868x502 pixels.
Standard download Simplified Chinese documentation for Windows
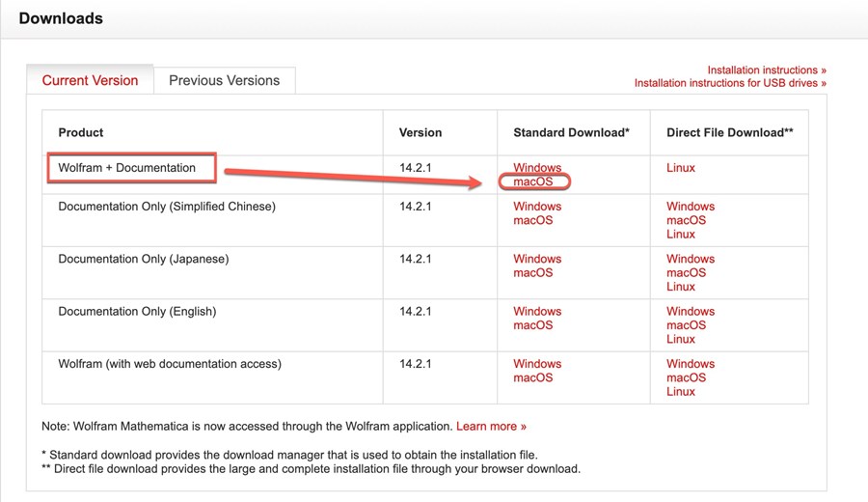click(537, 207)
